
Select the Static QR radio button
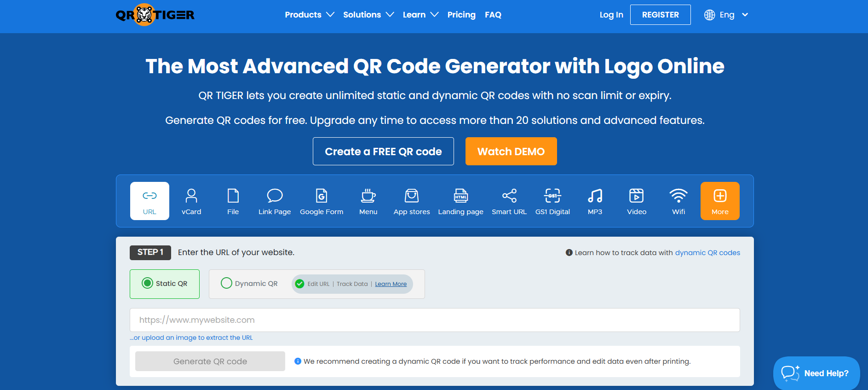click(147, 283)
